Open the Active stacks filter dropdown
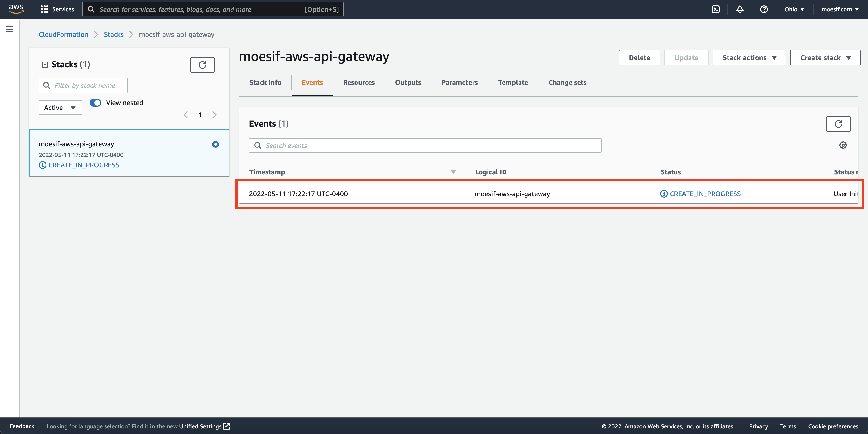868x434 pixels. tap(60, 107)
